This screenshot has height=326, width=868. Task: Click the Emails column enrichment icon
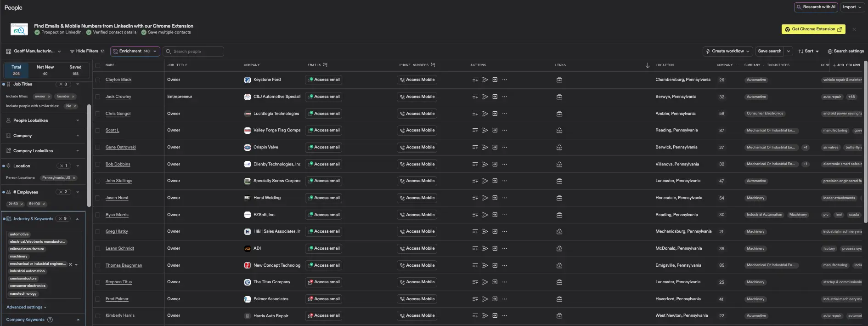coord(325,65)
